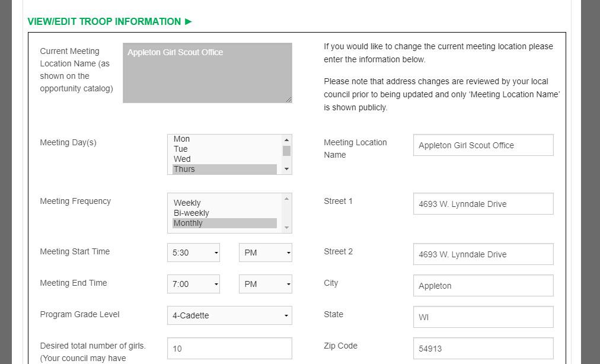Click the Meeting Start Time label
Screen dimensions: 600x364
[x=75, y=251]
